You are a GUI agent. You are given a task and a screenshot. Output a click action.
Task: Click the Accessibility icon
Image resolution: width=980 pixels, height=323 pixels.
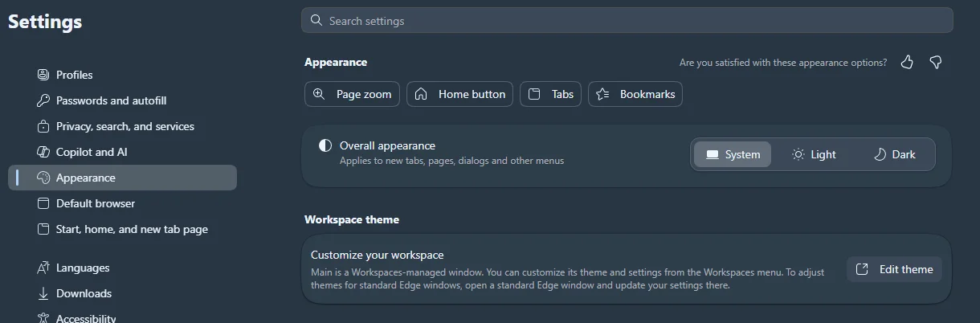(x=43, y=318)
